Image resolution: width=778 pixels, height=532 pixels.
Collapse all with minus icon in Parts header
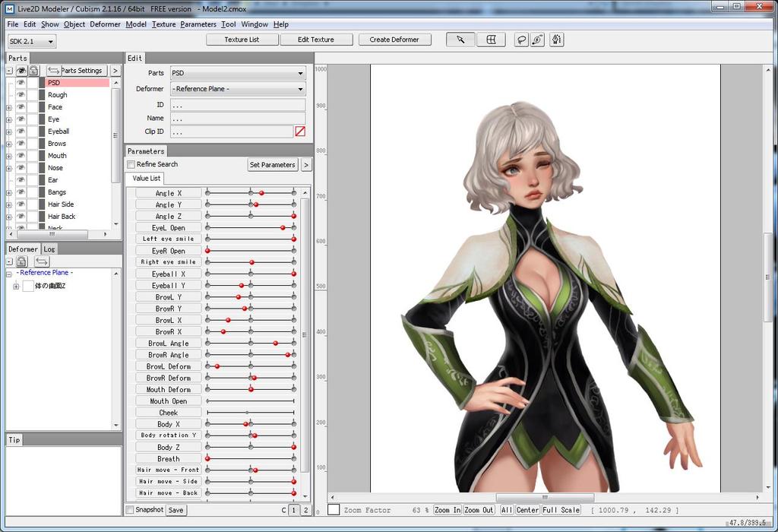tap(9, 71)
